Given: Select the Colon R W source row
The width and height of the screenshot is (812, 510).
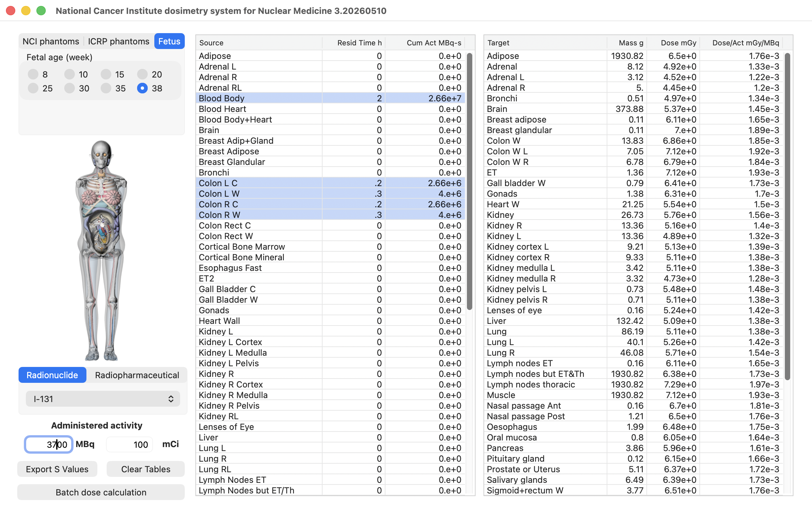Looking at the screenshot, I should point(330,215).
